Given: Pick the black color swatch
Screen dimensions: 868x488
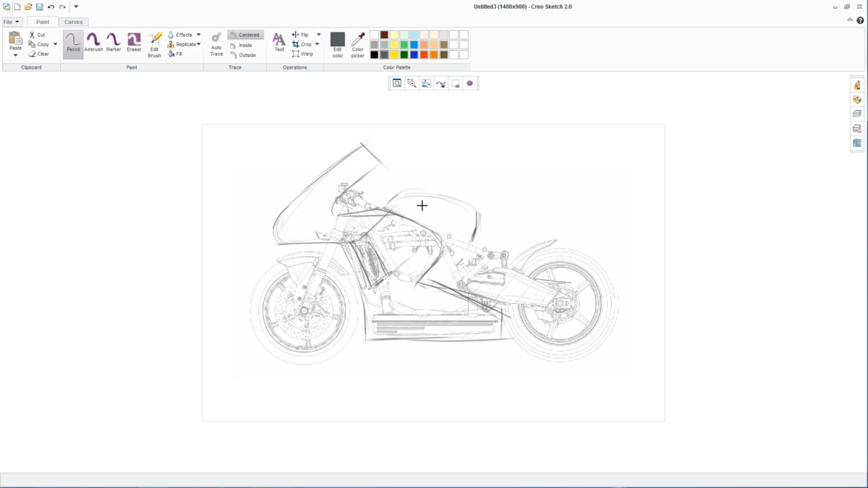Looking at the screenshot, I should click(374, 54).
